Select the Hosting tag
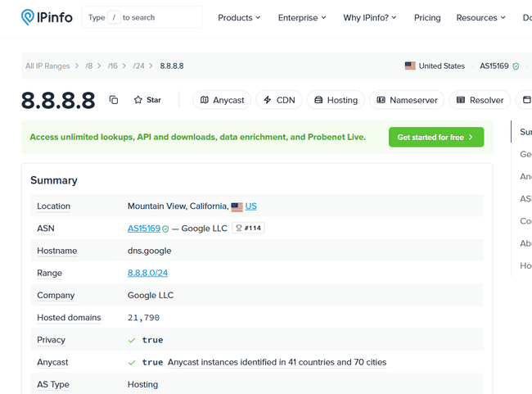Screen dimensions: 532x394 click(x=336, y=100)
